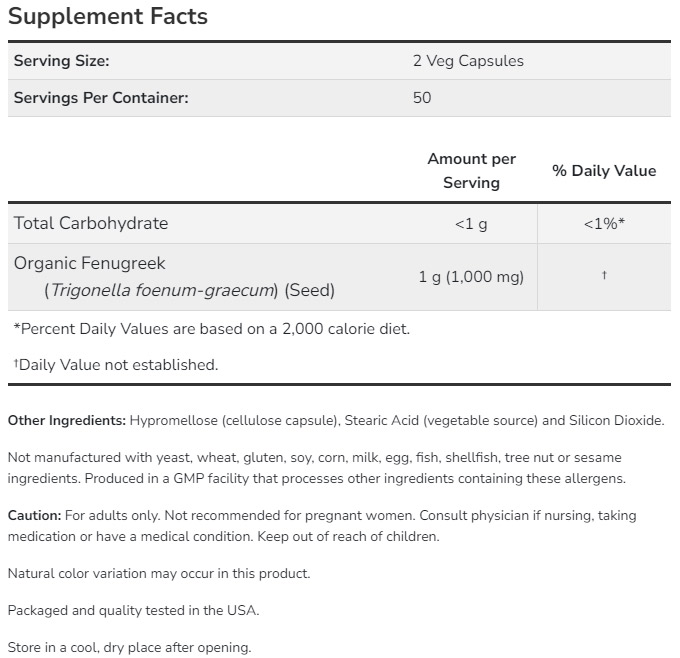This screenshot has height=658, width=680.
Task: Click the Amount per Serving column header
Action: tap(471, 171)
